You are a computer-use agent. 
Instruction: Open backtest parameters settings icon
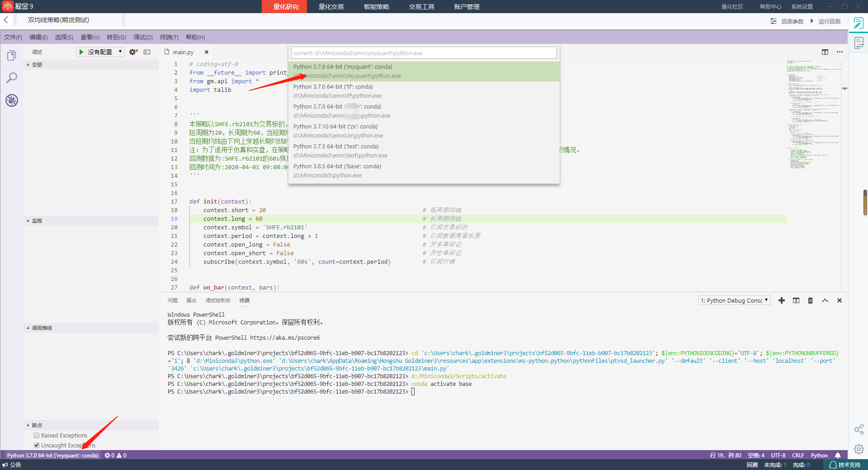coord(774,21)
